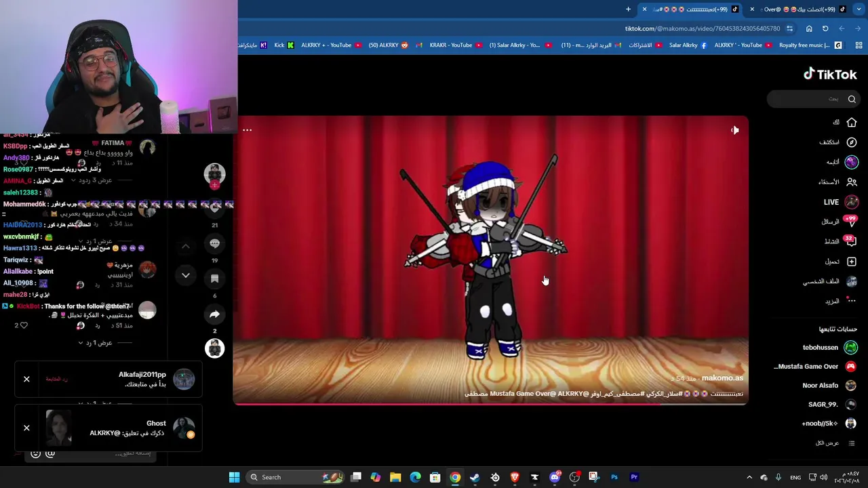Follow the creator with the plus badge

tap(215, 185)
